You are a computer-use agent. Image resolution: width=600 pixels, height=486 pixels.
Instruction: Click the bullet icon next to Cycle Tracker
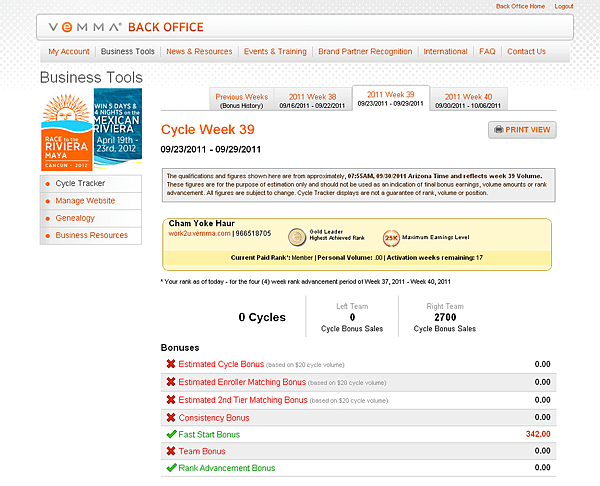click(x=48, y=184)
